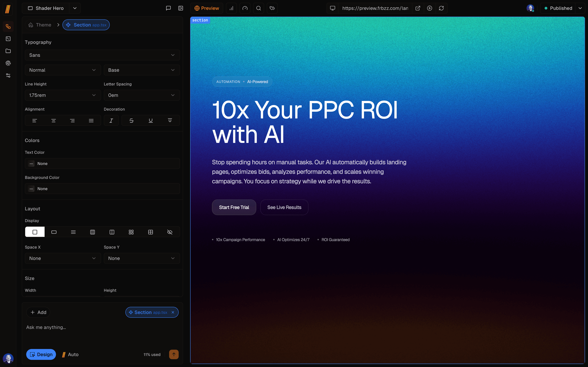Open comments chat bubble icon

click(x=168, y=8)
